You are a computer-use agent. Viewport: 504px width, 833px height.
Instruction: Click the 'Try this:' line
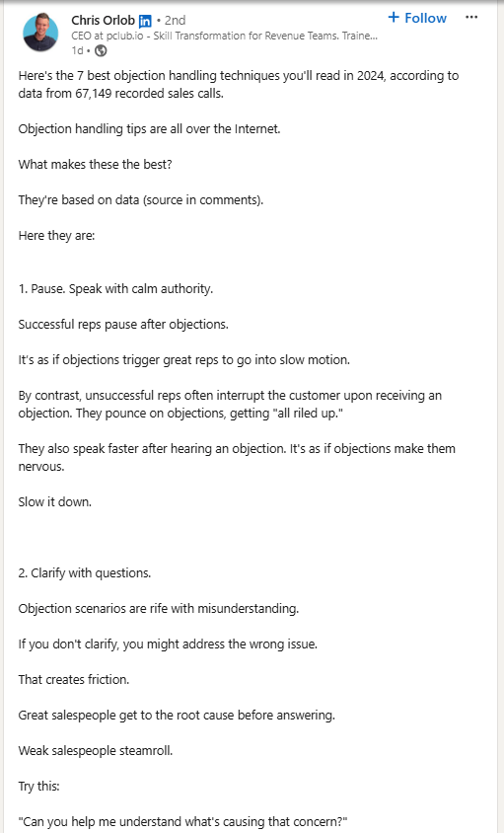(x=38, y=786)
